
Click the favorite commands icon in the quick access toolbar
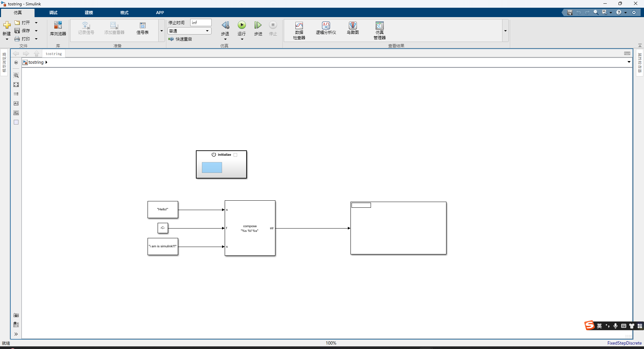click(604, 12)
